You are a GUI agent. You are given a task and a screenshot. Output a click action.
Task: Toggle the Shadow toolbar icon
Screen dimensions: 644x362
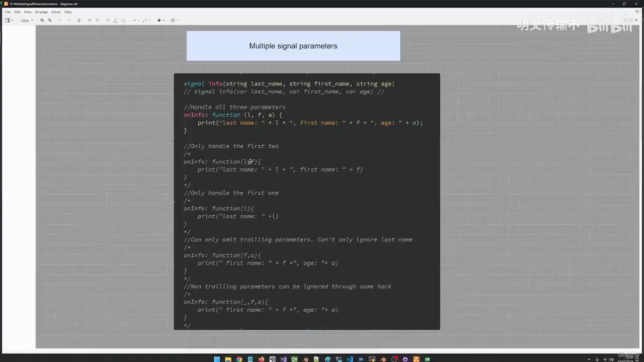123,21
